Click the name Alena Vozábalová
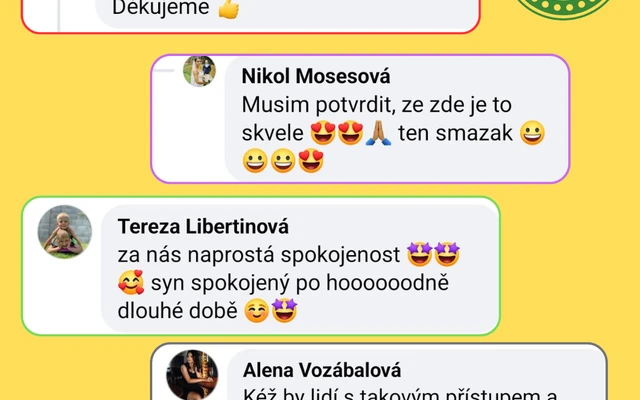Viewport: 640px width, 400px height. click(322, 370)
